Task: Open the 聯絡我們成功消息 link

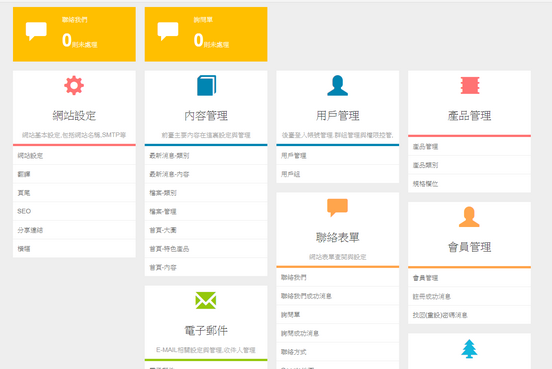Action: pyautogui.click(x=306, y=296)
